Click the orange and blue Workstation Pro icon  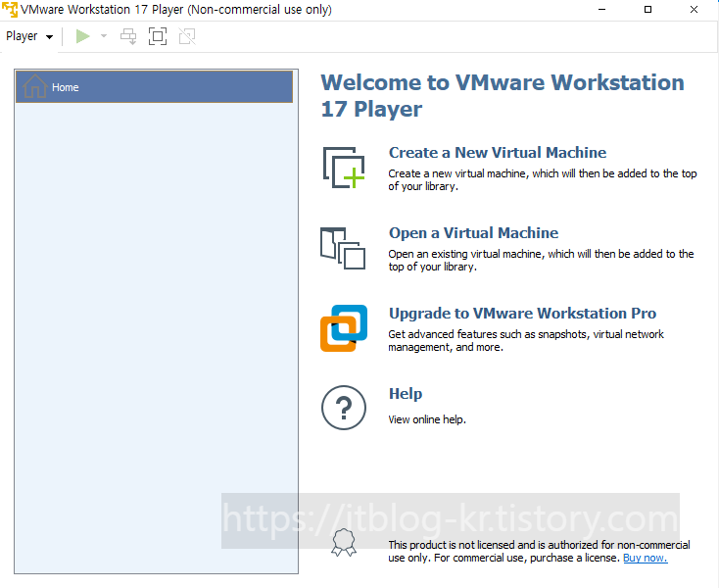pyautogui.click(x=344, y=328)
